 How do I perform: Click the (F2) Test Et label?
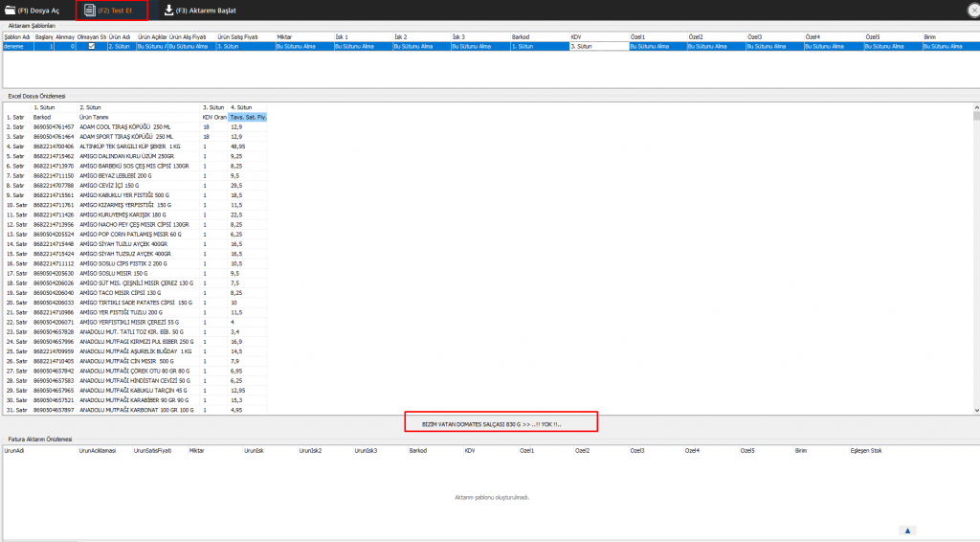coord(115,11)
